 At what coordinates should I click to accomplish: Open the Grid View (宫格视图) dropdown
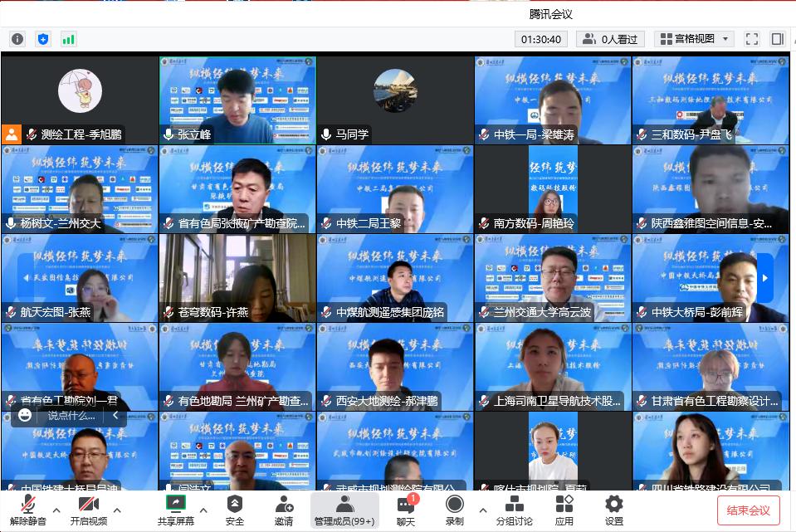694,39
